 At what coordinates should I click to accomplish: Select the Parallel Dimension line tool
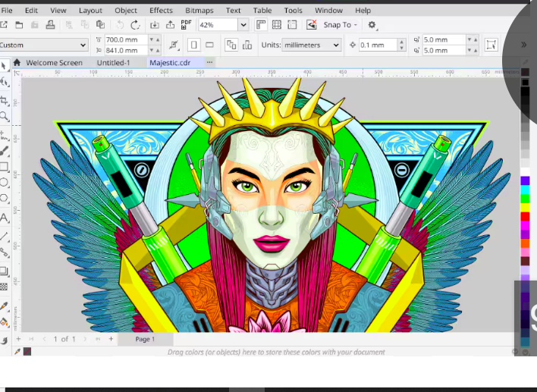click(x=4, y=236)
